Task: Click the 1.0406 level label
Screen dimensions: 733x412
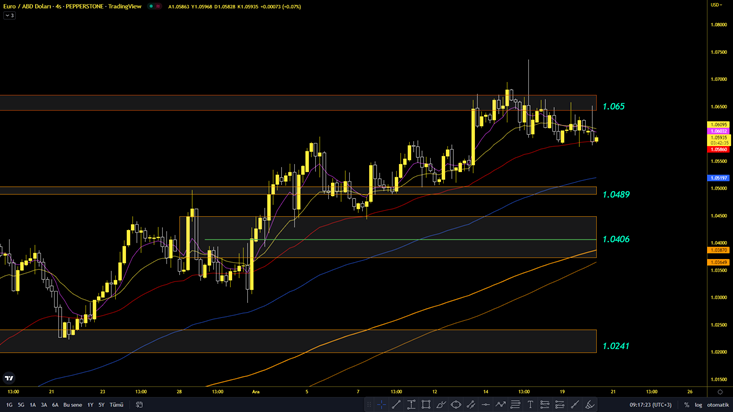Action: pyautogui.click(x=616, y=239)
